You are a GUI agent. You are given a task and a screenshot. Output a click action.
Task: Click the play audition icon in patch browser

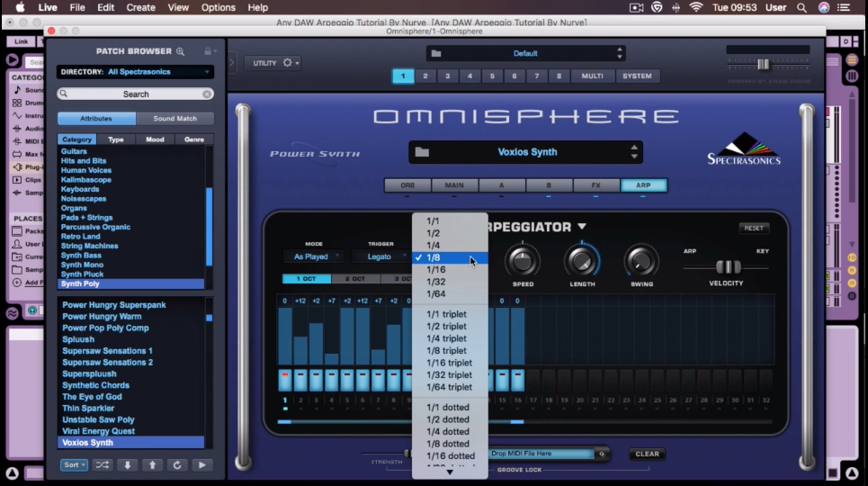202,465
